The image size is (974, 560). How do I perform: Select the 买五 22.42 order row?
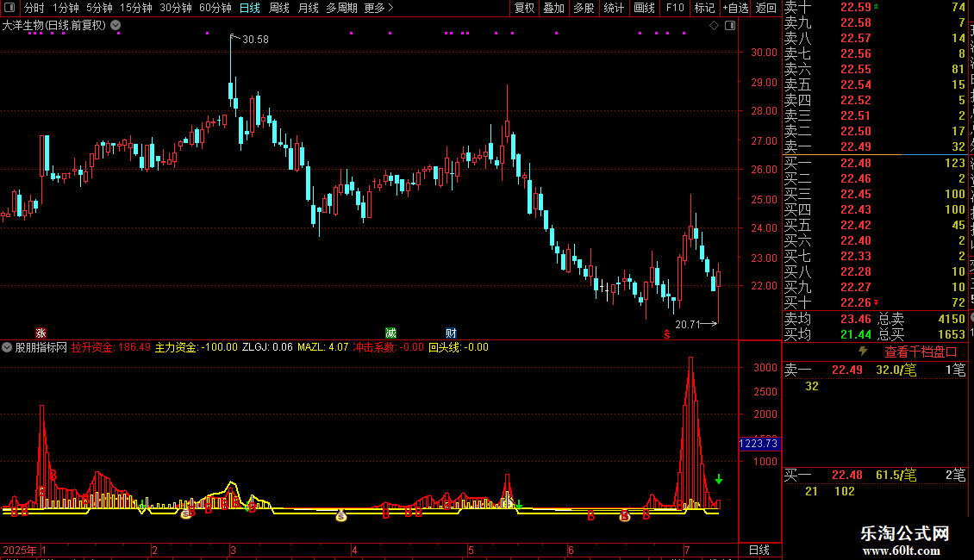tap(875, 226)
